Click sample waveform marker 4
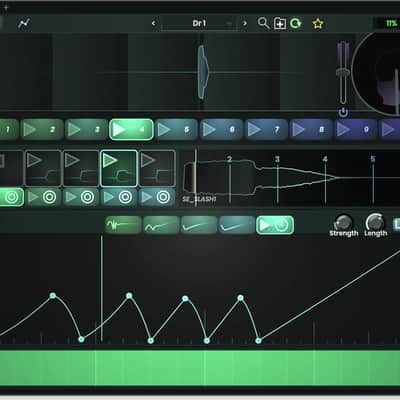This screenshot has width=400, height=400. click(x=325, y=159)
